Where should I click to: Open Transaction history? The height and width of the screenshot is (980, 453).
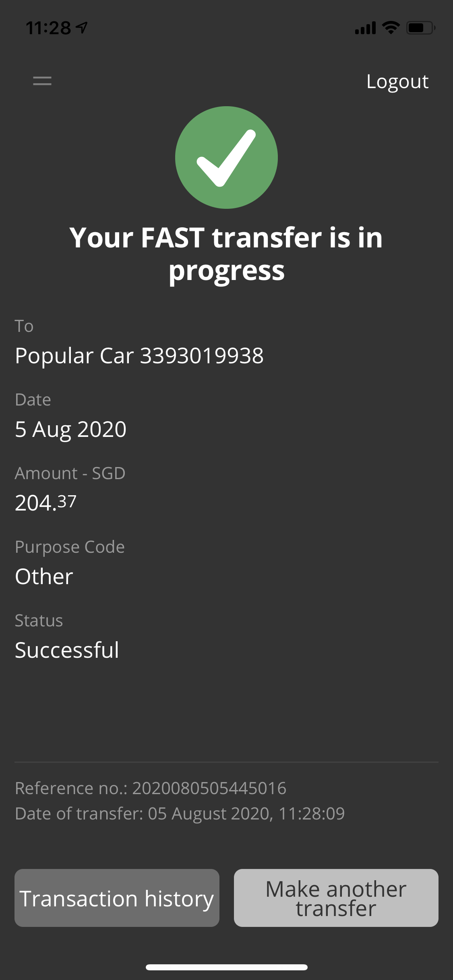[x=117, y=898]
